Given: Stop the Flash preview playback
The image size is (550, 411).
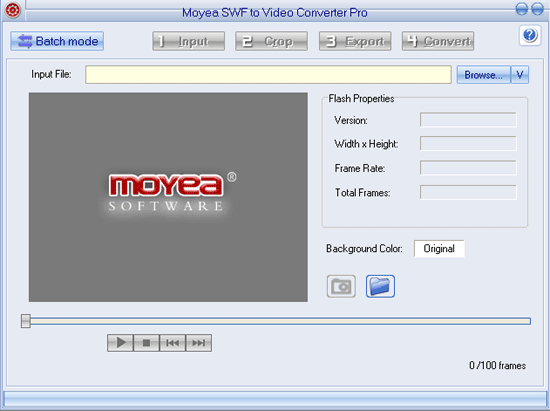Looking at the screenshot, I should 146,343.
